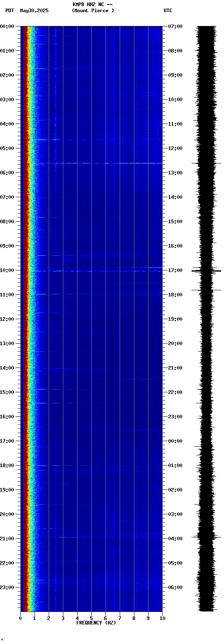Click the UTC timezone header

click(x=168, y=11)
